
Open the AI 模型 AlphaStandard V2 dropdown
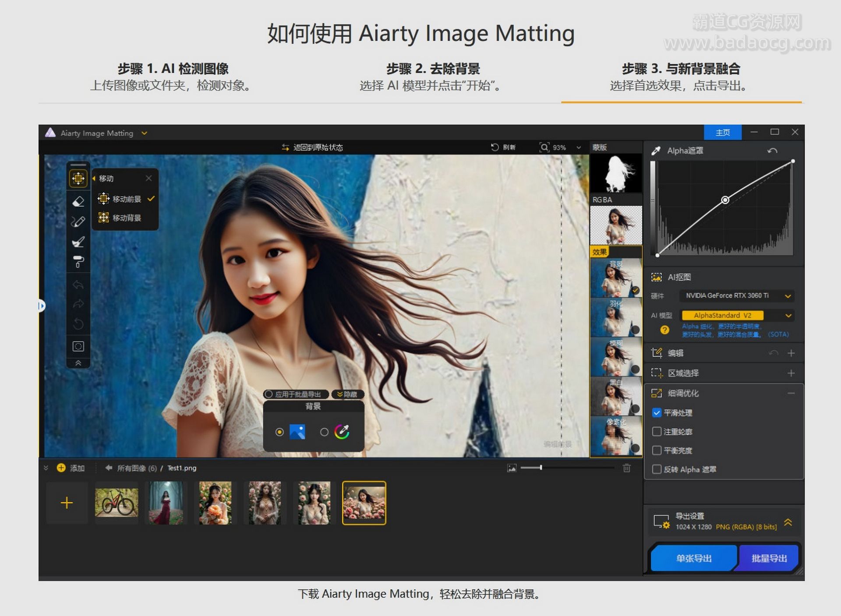point(736,315)
